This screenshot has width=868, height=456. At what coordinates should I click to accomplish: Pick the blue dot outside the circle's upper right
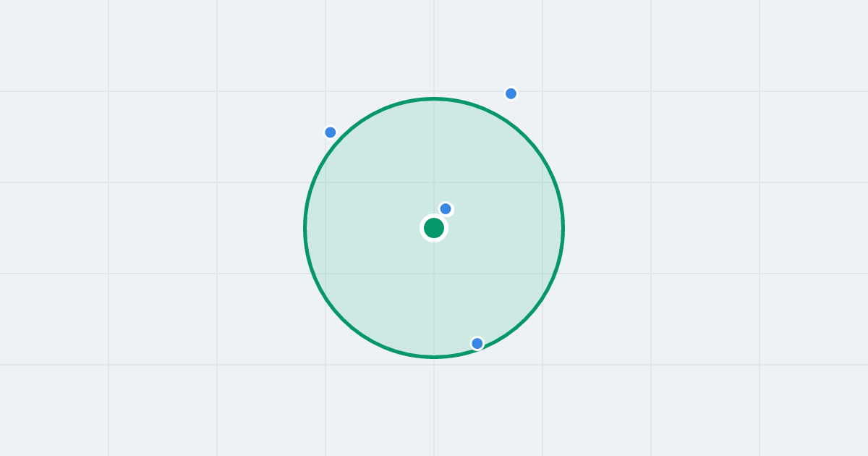[511, 93]
